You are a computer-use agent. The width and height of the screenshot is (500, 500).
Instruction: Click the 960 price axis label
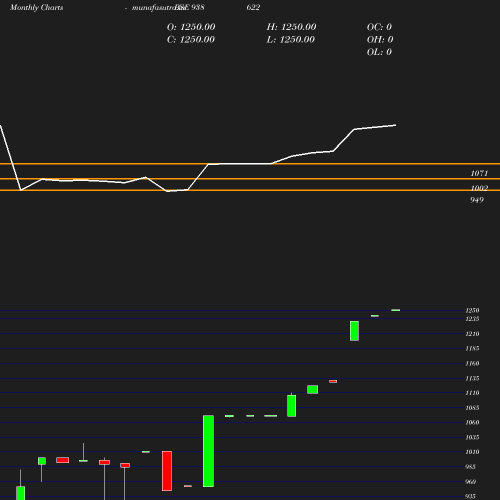tap(470, 482)
